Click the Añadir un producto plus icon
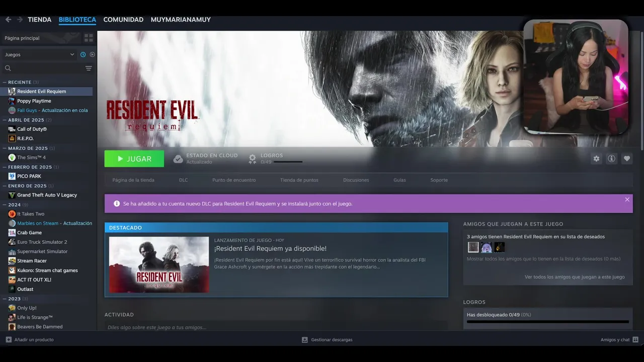644x362 pixels. click(9, 339)
